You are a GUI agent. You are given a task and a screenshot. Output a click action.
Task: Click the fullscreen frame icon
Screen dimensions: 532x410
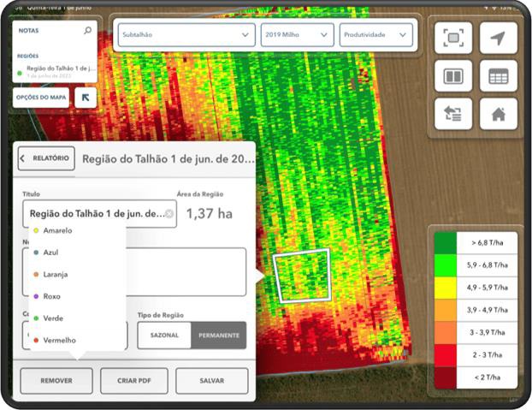click(x=453, y=39)
